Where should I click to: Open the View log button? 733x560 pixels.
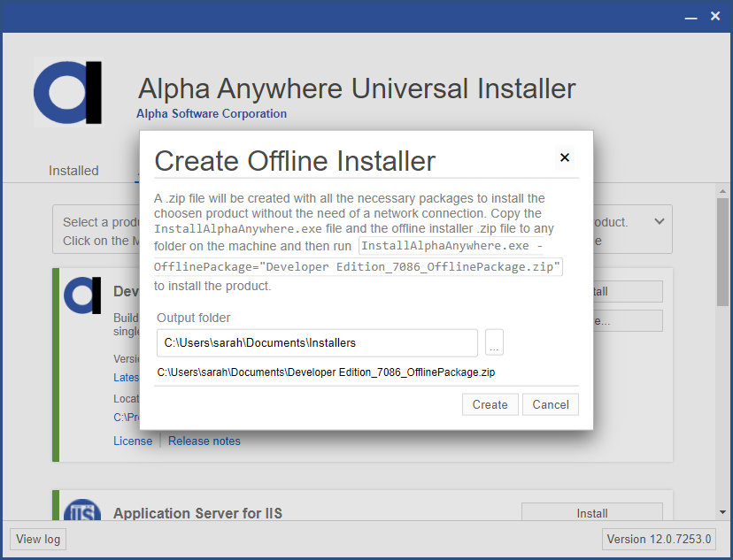tap(38, 539)
